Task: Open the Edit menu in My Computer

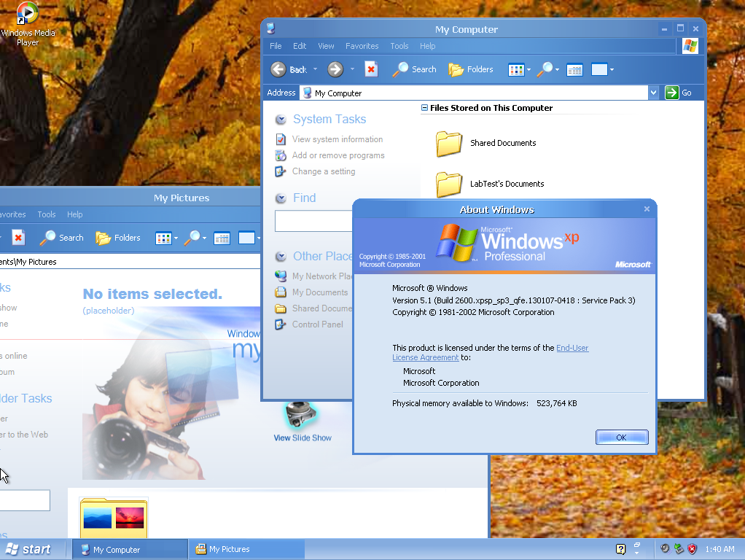Action: [x=300, y=46]
